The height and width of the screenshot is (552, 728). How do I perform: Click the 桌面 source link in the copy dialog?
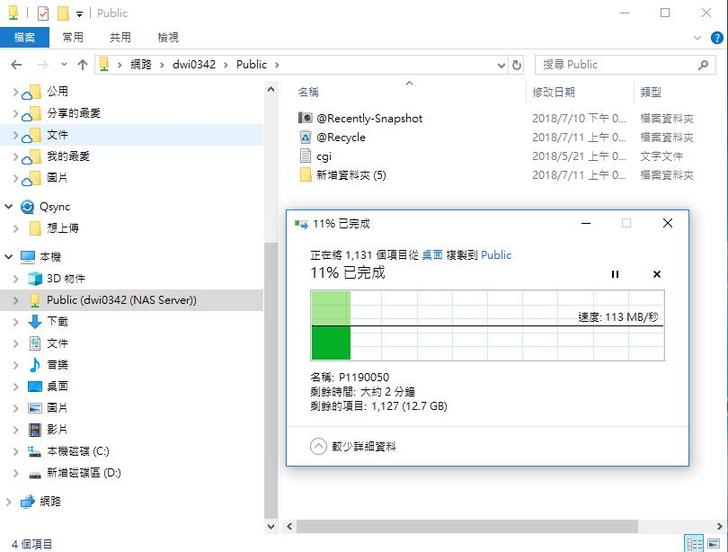click(432, 254)
